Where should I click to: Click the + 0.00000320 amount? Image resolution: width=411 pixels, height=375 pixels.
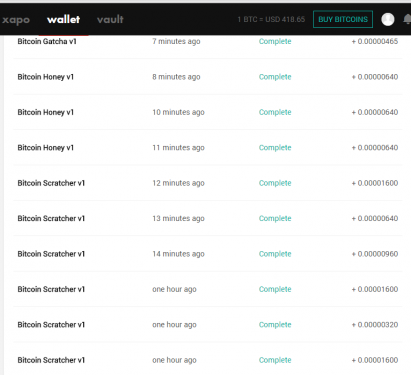click(x=375, y=325)
